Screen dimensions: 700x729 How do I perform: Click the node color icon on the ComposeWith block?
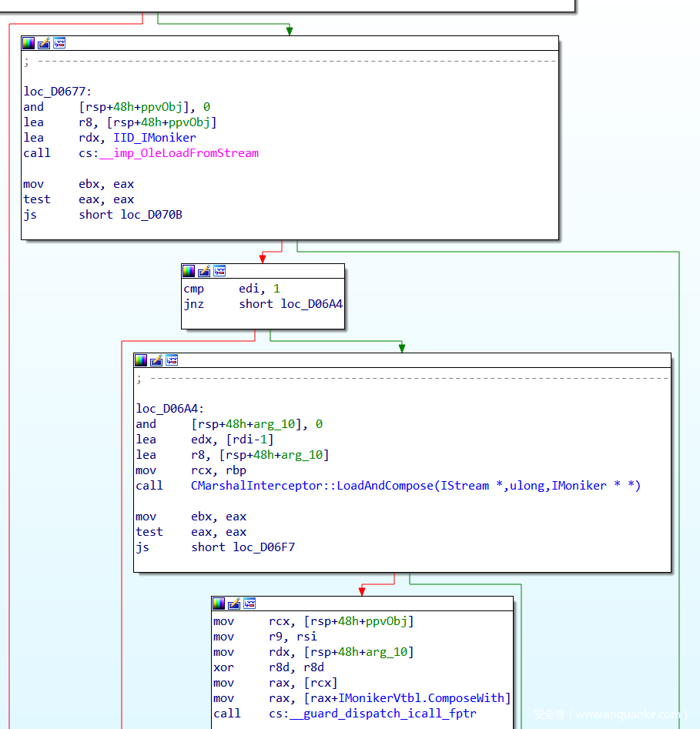click(x=219, y=604)
